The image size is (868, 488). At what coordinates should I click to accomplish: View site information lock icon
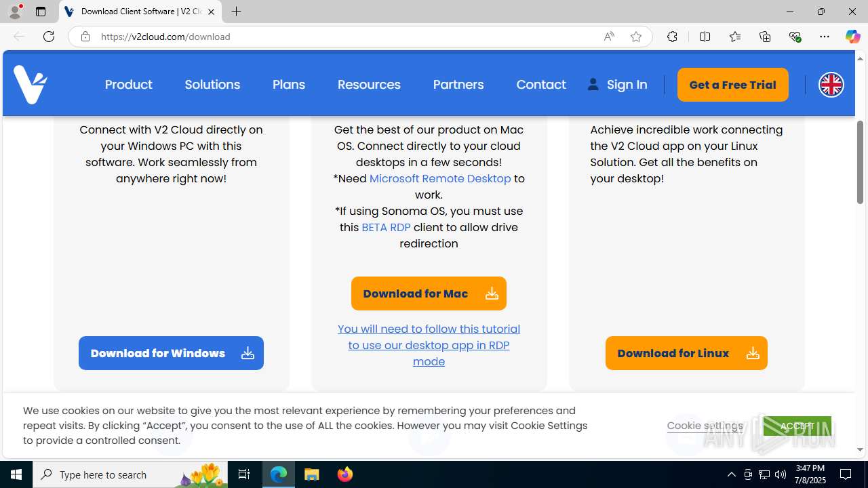[x=85, y=37]
